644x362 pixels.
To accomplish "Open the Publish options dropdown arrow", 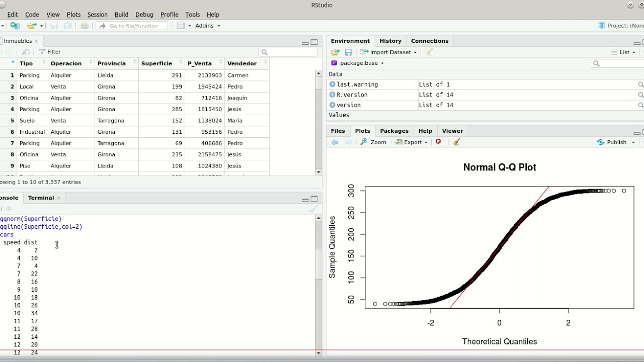I will click(x=633, y=142).
